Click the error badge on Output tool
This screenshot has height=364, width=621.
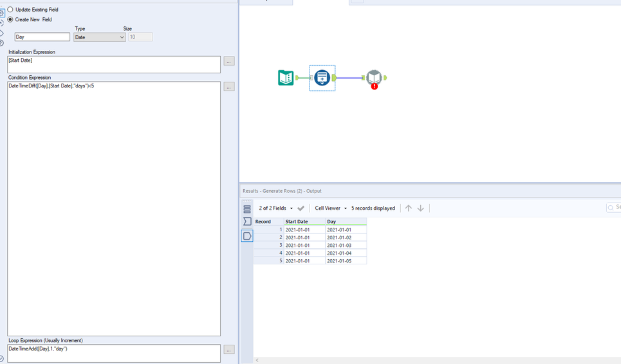pos(375,86)
